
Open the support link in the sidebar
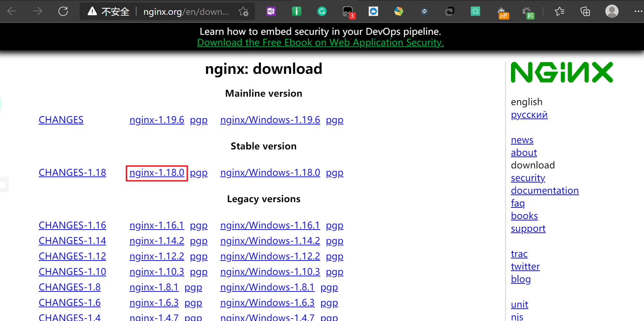[528, 229]
